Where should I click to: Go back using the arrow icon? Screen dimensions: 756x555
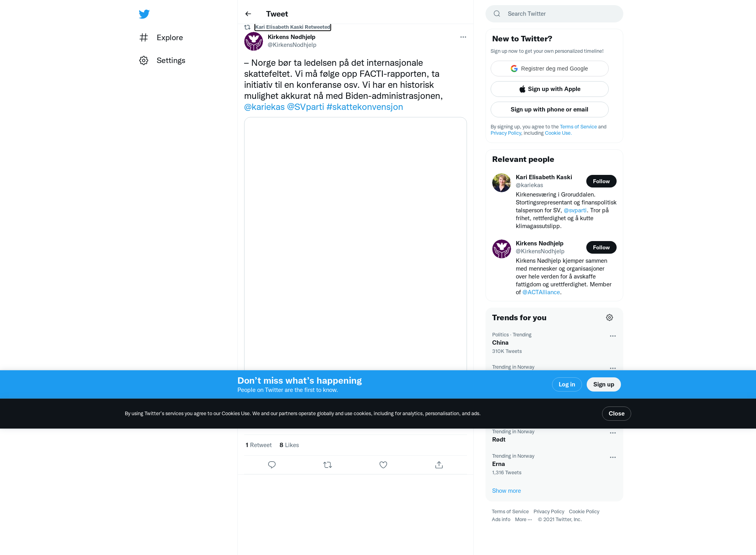click(248, 14)
